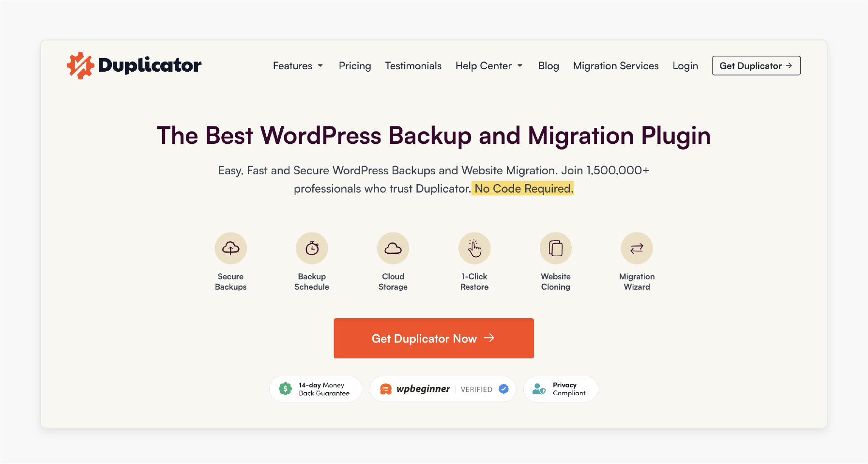This screenshot has height=464, width=868.
Task: Click the Get Duplicator outlined button
Action: click(x=756, y=66)
